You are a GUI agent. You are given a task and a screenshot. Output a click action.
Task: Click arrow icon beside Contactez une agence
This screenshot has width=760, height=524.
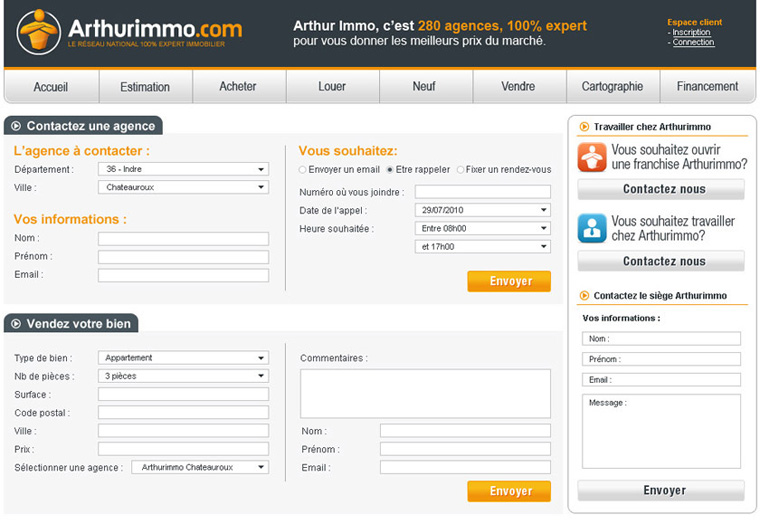tap(16, 126)
